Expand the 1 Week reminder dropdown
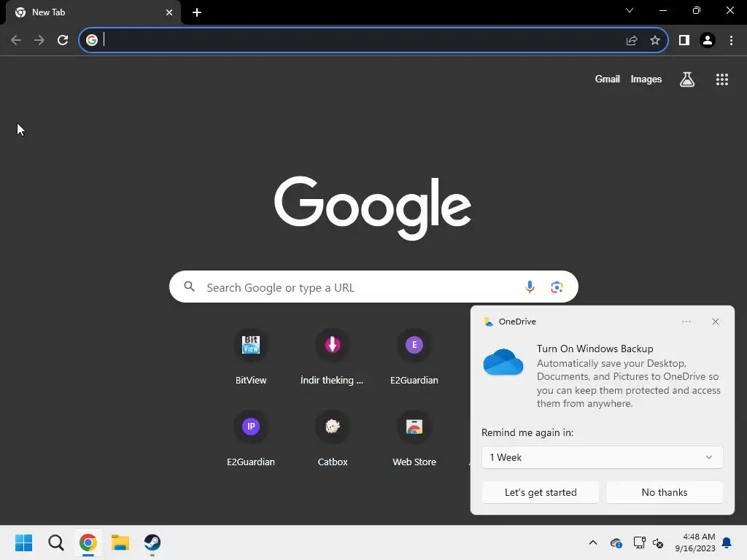The height and width of the screenshot is (560, 747). point(602,457)
